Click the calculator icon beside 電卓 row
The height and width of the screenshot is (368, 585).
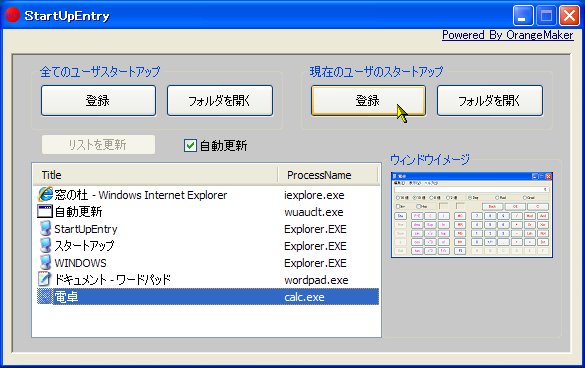[x=45, y=297]
